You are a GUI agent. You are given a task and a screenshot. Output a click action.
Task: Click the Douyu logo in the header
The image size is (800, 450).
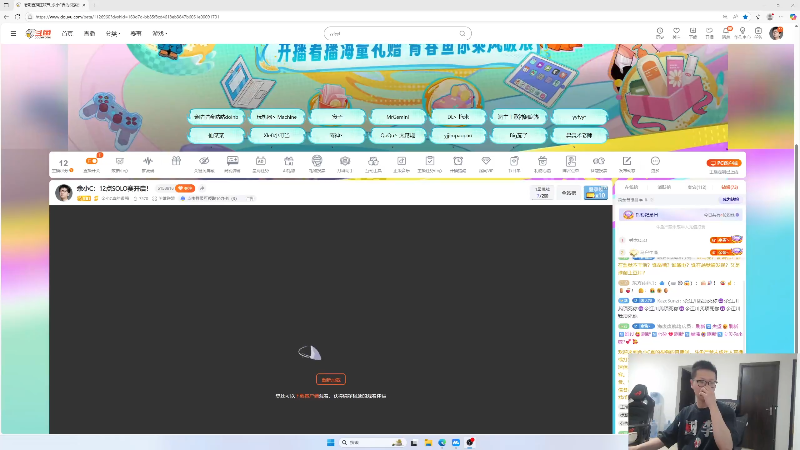tap(39, 34)
